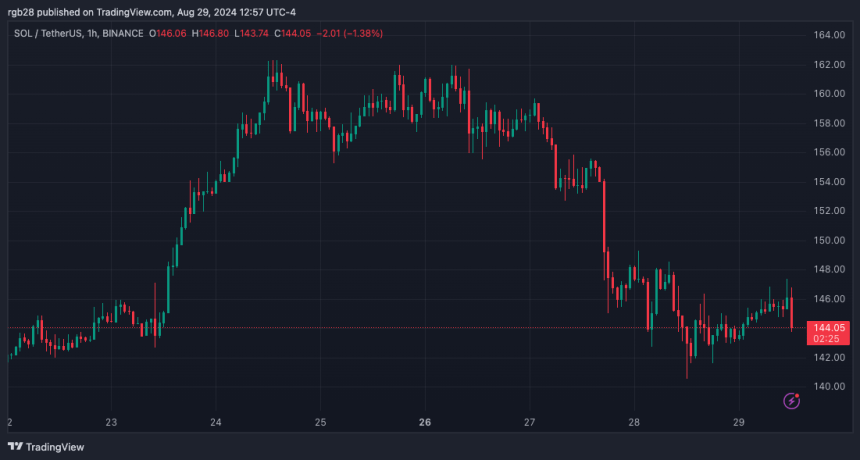Click the 150.00 price axis label
860x460 pixels.
(x=828, y=240)
